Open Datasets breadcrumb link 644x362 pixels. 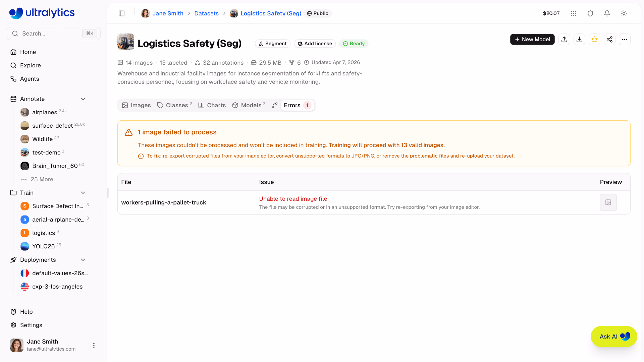pos(206,13)
